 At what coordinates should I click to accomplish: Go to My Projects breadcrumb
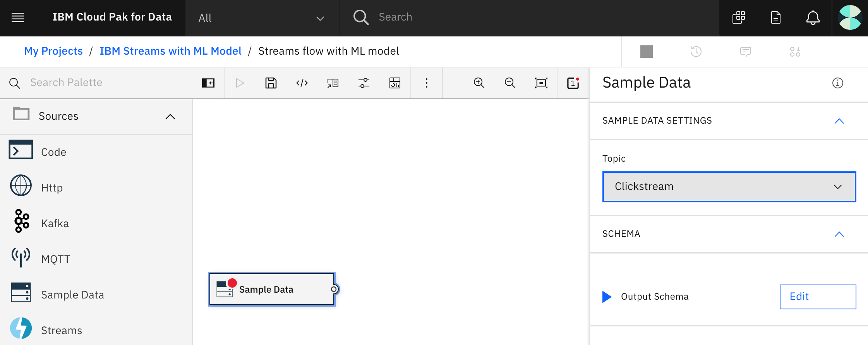tap(53, 51)
